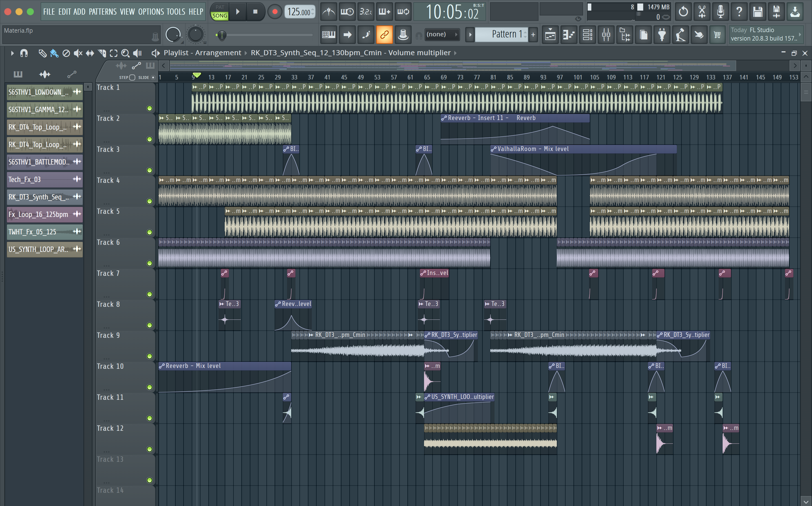The image size is (812, 506).
Task: Show audio clips tab in picker
Action: tap(45, 74)
